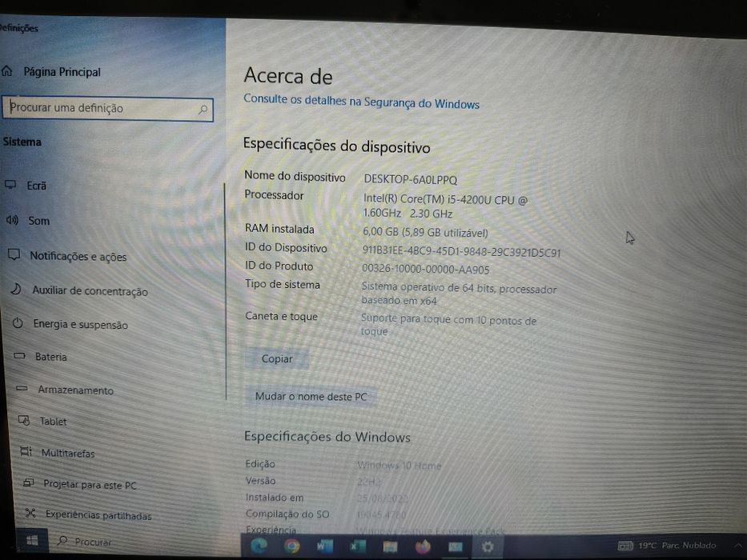Image resolution: width=747 pixels, height=560 pixels.
Task: Click the Copiar button
Action: click(x=277, y=358)
